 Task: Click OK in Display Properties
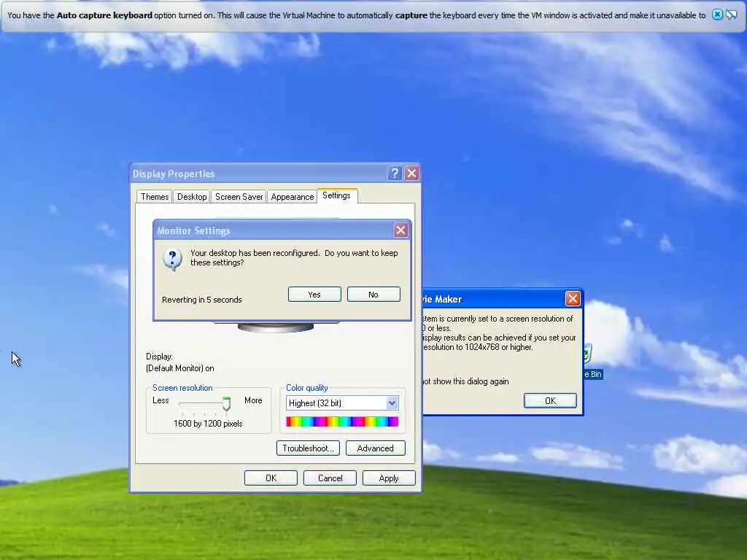click(x=271, y=478)
